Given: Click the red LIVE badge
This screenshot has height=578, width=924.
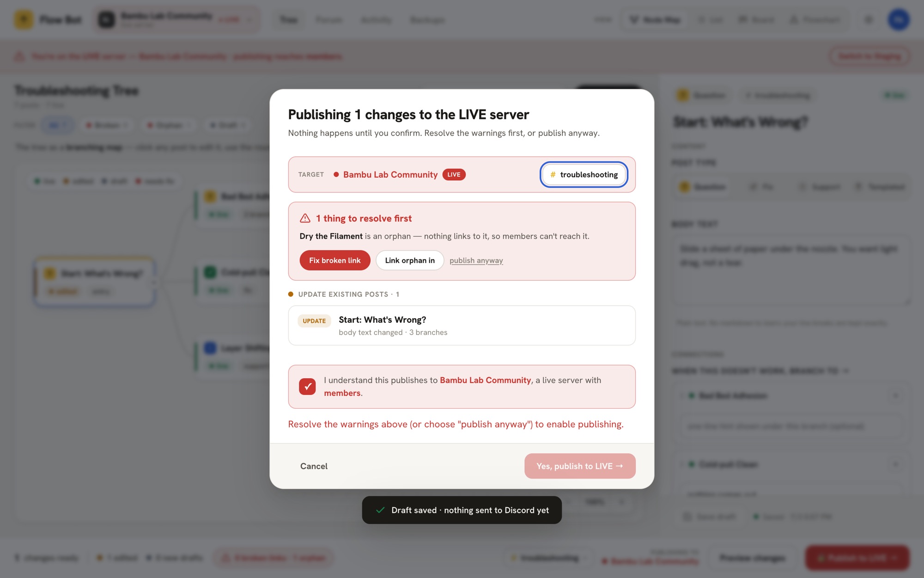Looking at the screenshot, I should 454,174.
